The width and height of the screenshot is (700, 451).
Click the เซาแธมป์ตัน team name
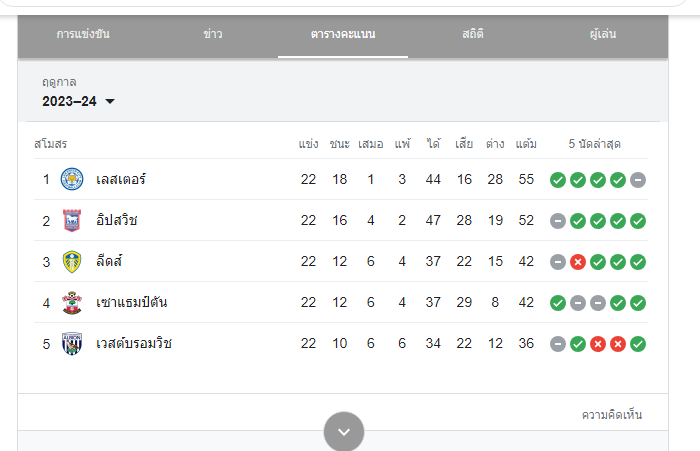(x=132, y=302)
